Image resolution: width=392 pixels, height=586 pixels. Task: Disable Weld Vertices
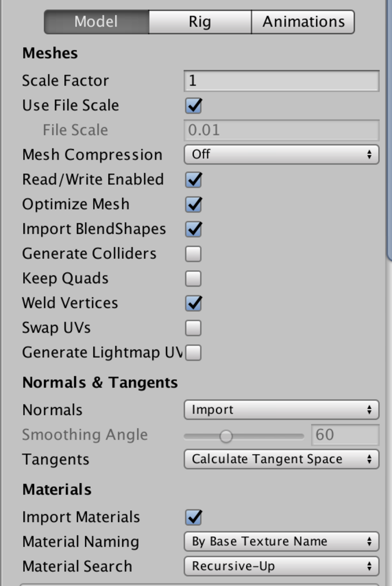(x=193, y=303)
